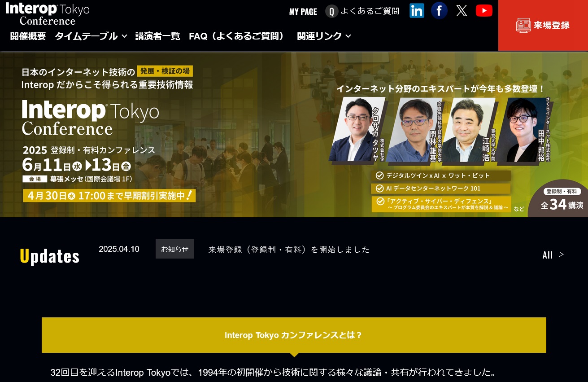Expand the 関連リンク dropdown chevron
This screenshot has width=588, height=382.
point(348,36)
